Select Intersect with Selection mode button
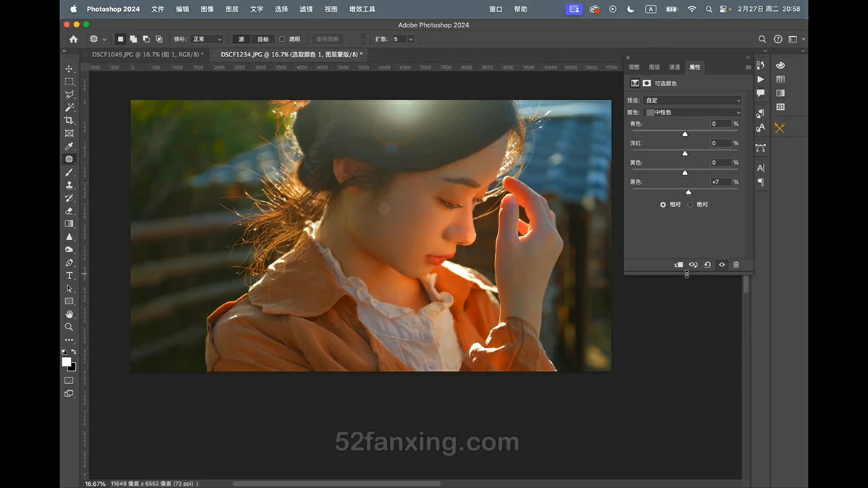The height and width of the screenshot is (488, 868). tap(159, 39)
